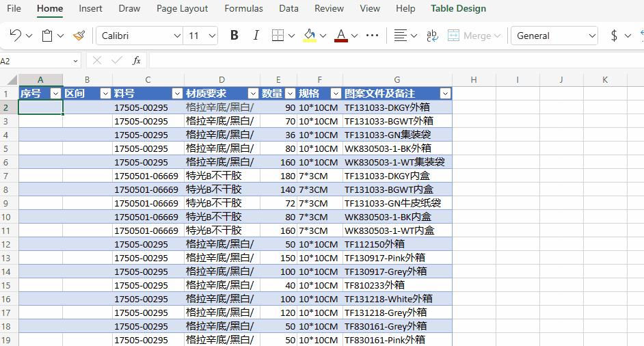Screen dimensions: 644x346
Task: Click the text alignment icon
Action: (x=401, y=36)
